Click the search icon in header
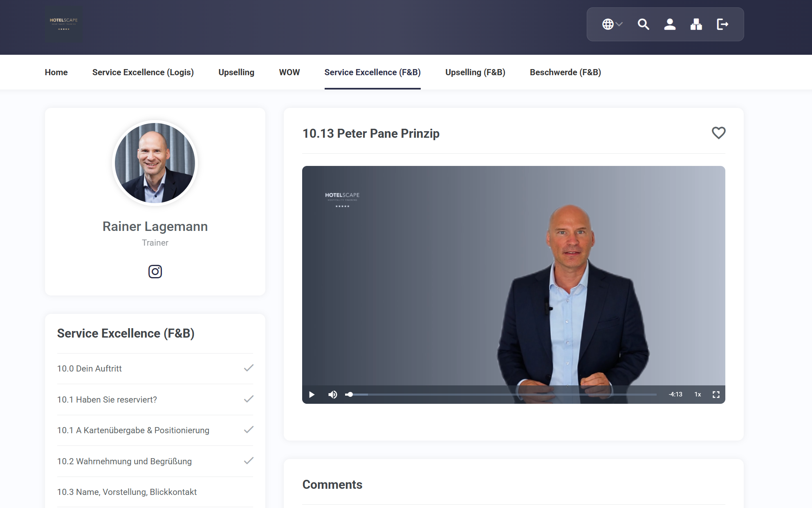This screenshot has height=508, width=812. (x=643, y=24)
